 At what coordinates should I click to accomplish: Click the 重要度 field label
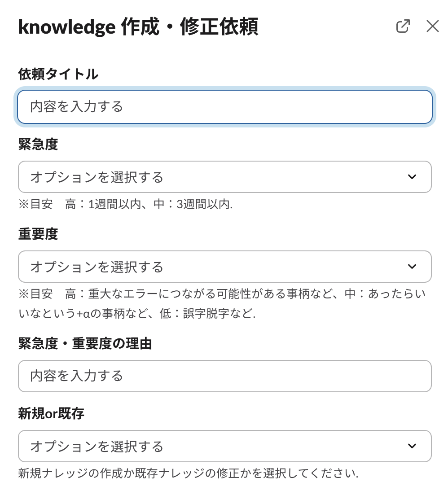38,234
